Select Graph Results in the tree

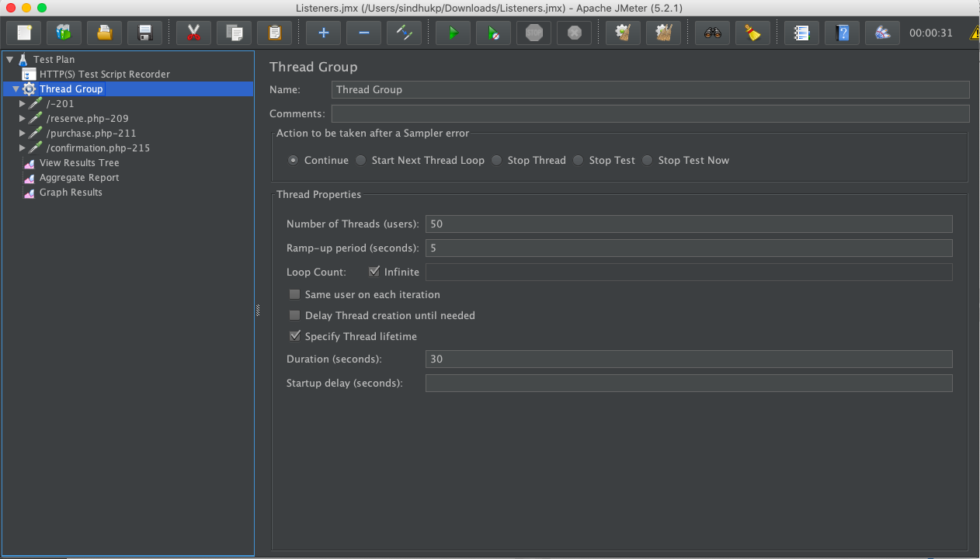(x=71, y=193)
